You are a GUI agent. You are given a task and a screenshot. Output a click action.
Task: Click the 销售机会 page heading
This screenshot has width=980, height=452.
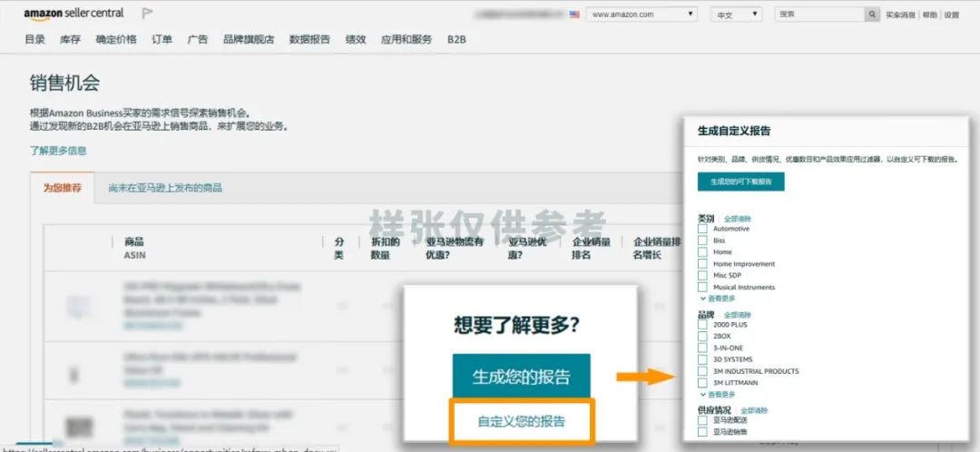[65, 84]
